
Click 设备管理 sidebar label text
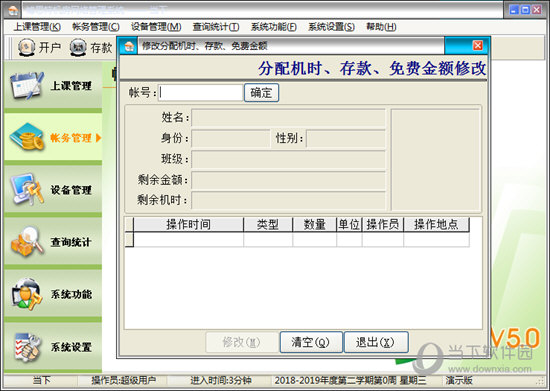(x=71, y=190)
